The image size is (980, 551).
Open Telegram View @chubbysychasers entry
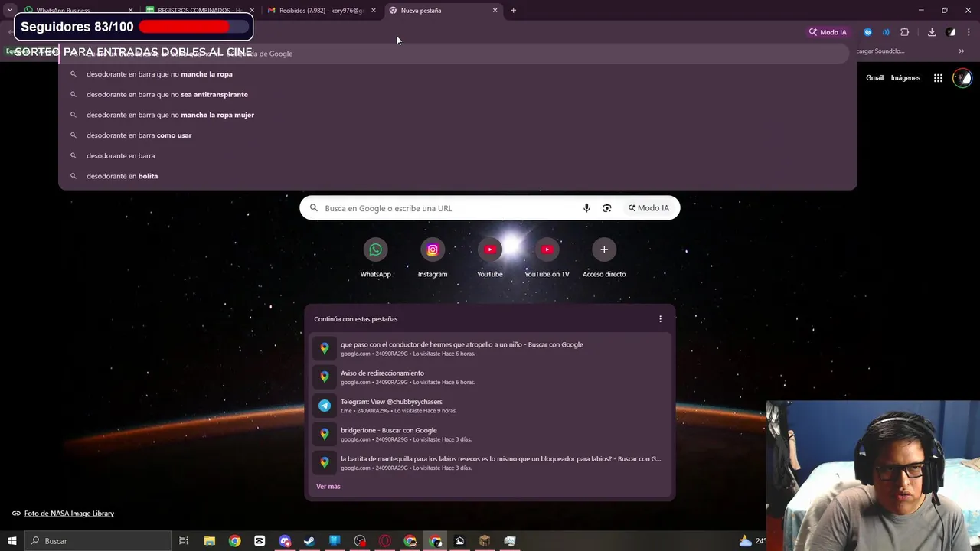(x=490, y=406)
